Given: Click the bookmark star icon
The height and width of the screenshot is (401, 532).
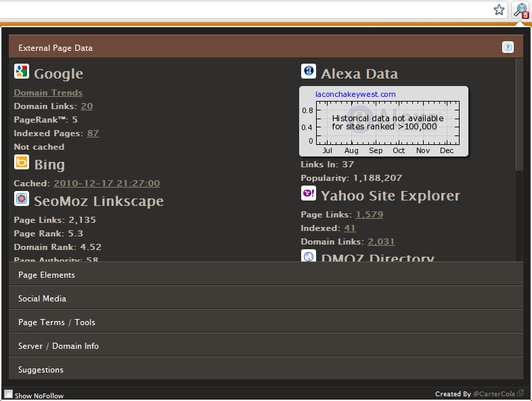Looking at the screenshot, I should 499,10.
